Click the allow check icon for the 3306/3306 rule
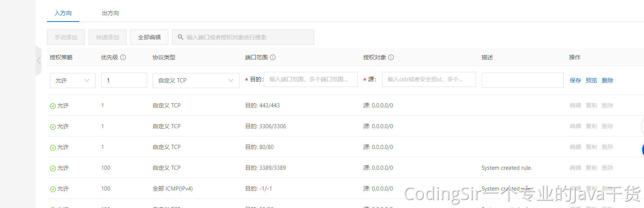Viewport: 644px width, 208px height. 53,127
